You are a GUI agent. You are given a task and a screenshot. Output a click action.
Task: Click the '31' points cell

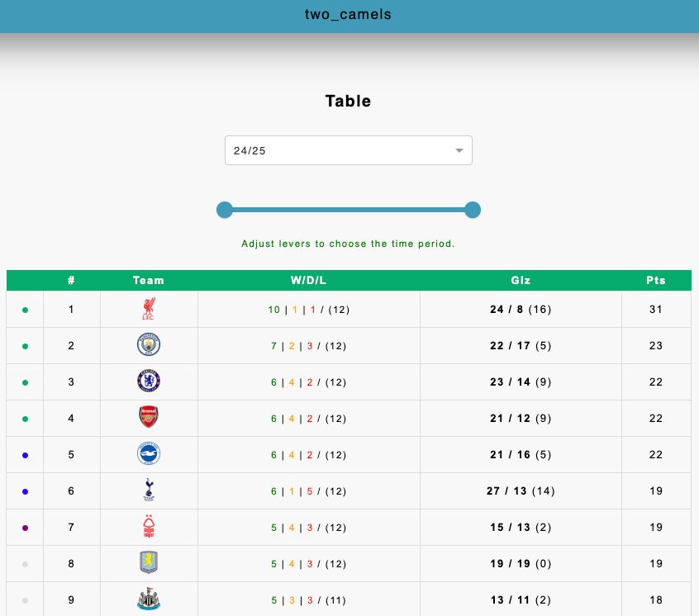pos(656,309)
